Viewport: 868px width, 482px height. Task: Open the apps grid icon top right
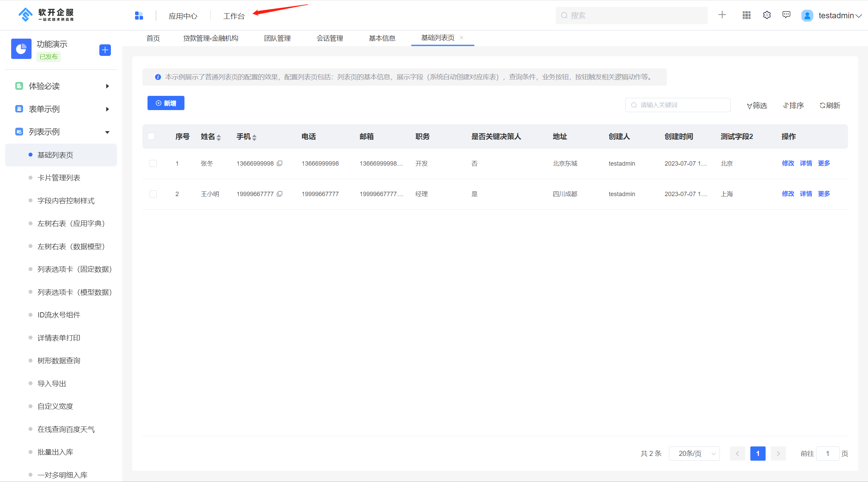pyautogui.click(x=746, y=15)
